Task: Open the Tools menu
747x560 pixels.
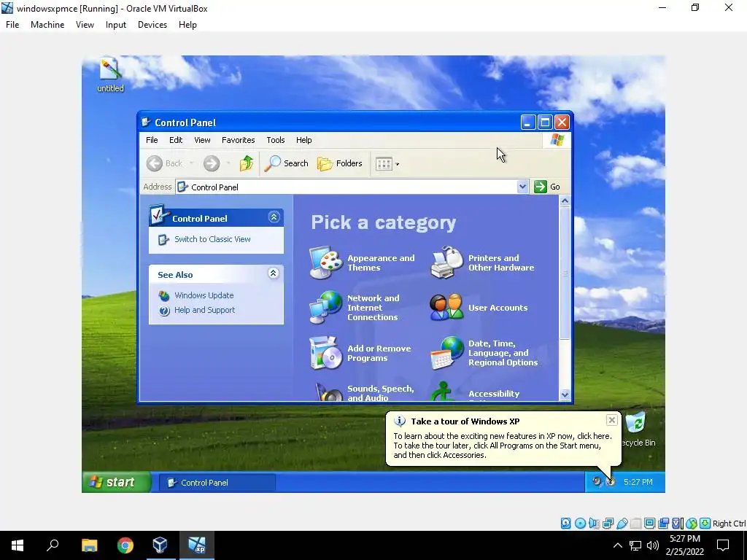Action: pyautogui.click(x=275, y=140)
